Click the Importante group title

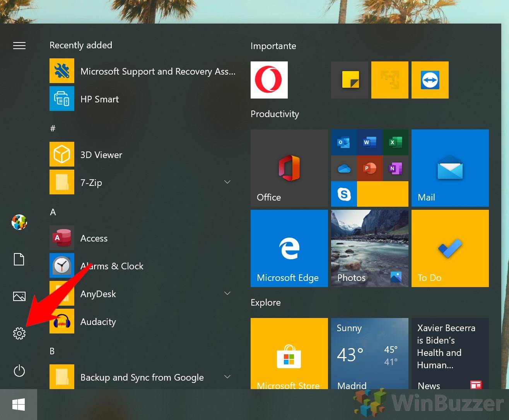coord(273,46)
